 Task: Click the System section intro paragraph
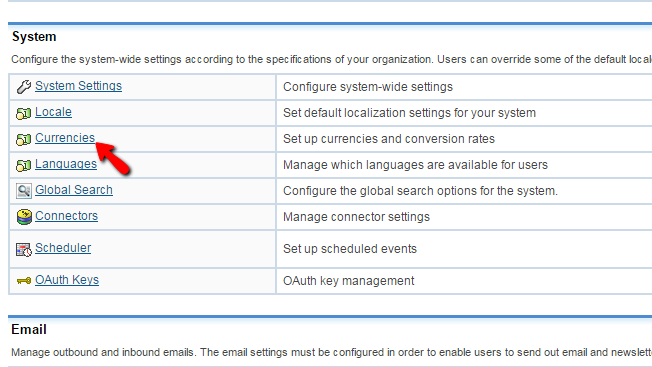click(x=331, y=59)
